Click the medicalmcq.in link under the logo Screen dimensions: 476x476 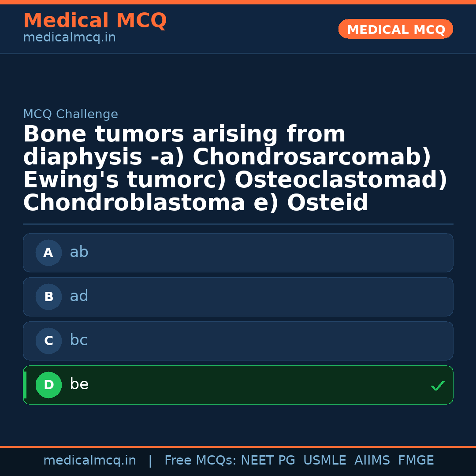pos(69,37)
